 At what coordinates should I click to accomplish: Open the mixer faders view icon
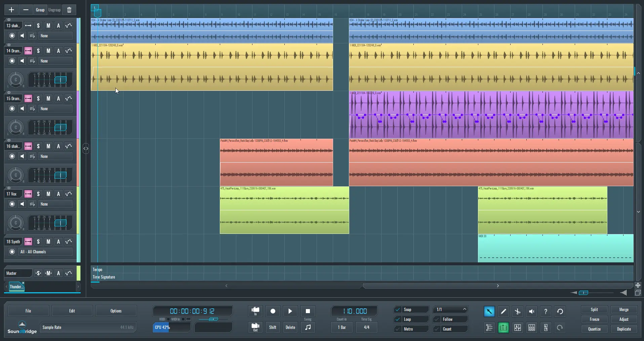[x=532, y=328]
